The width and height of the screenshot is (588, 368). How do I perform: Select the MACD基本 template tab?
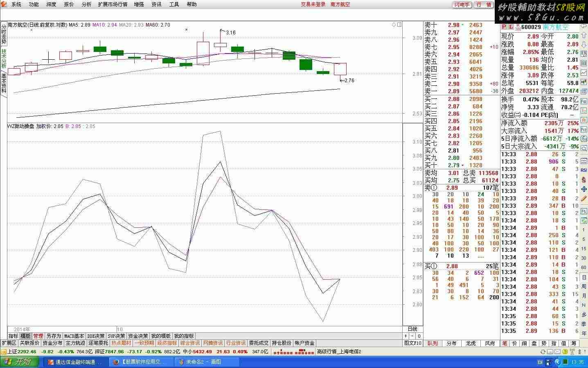74,336
